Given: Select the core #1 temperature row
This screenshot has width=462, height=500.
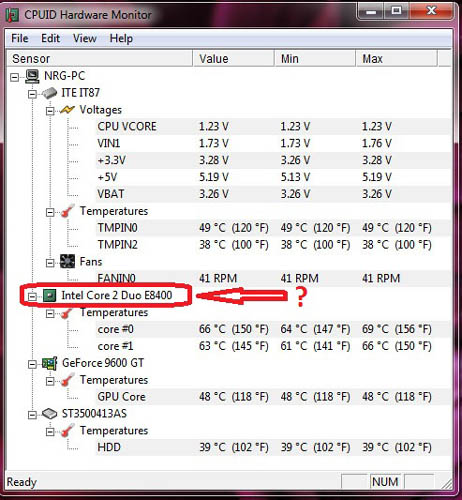Looking at the screenshot, I should [273, 346].
